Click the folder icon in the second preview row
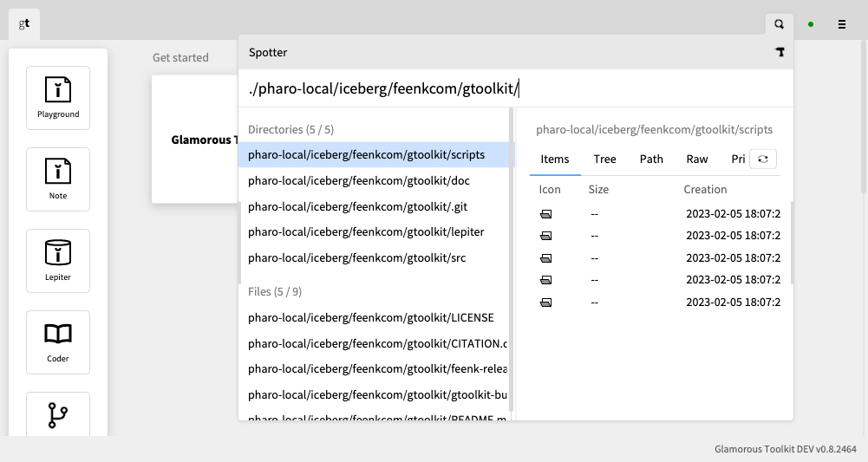868x462 pixels. 545,236
